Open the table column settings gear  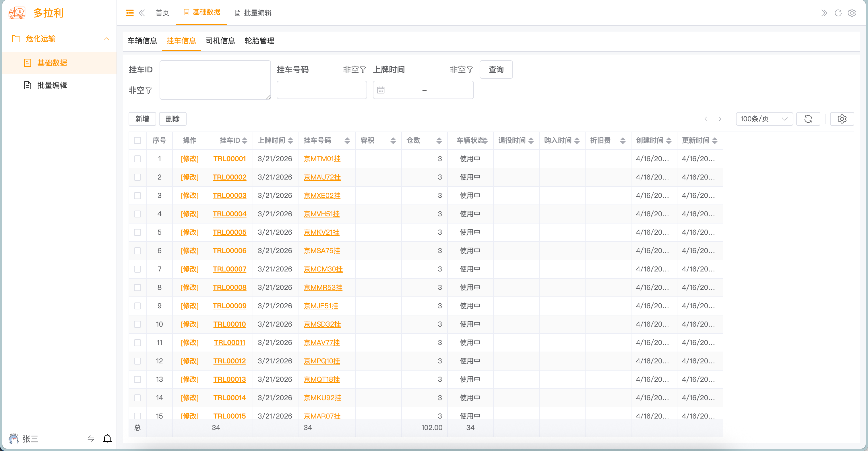(842, 119)
